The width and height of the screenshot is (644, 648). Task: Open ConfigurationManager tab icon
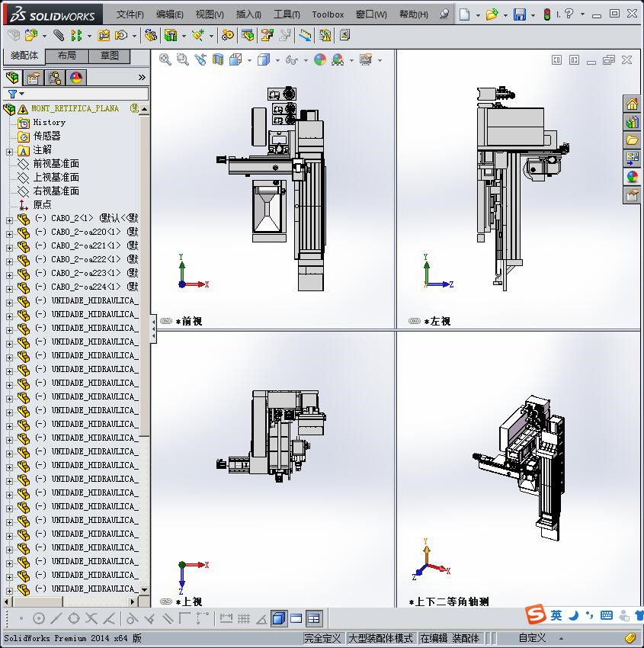(55, 78)
